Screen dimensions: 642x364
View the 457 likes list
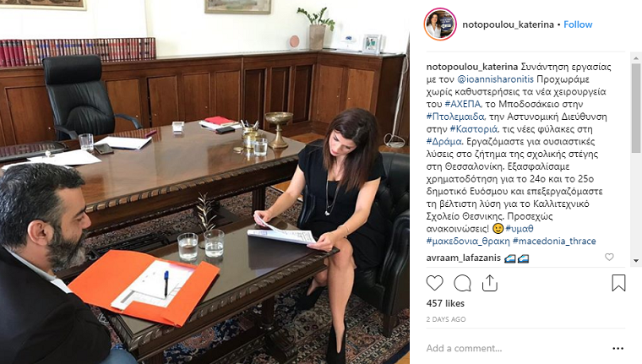(x=445, y=303)
